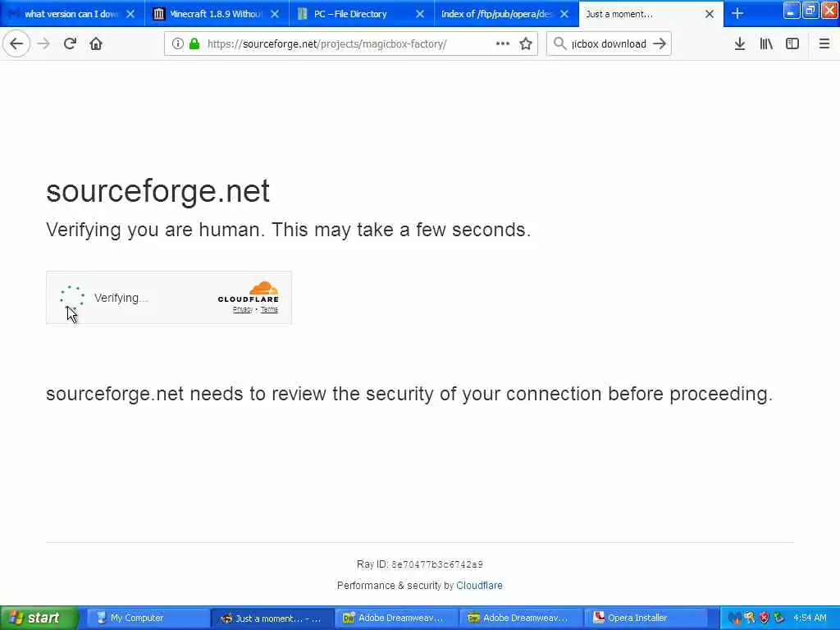Open the Downloads panel

click(740, 44)
